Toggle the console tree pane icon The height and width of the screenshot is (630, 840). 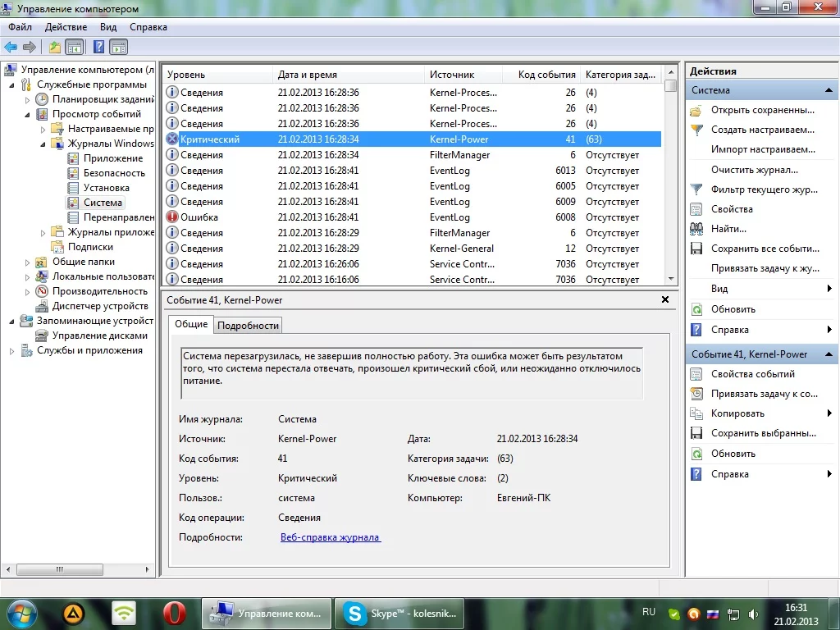coord(74,47)
